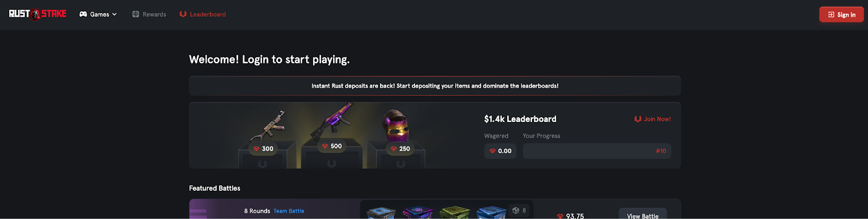Click the Team Battle link
Image resolution: width=868 pixels, height=219 pixels.
(289, 211)
